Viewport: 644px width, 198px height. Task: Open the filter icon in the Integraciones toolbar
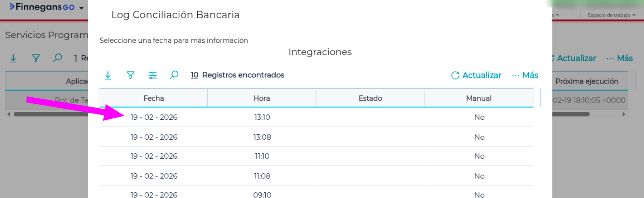[130, 76]
